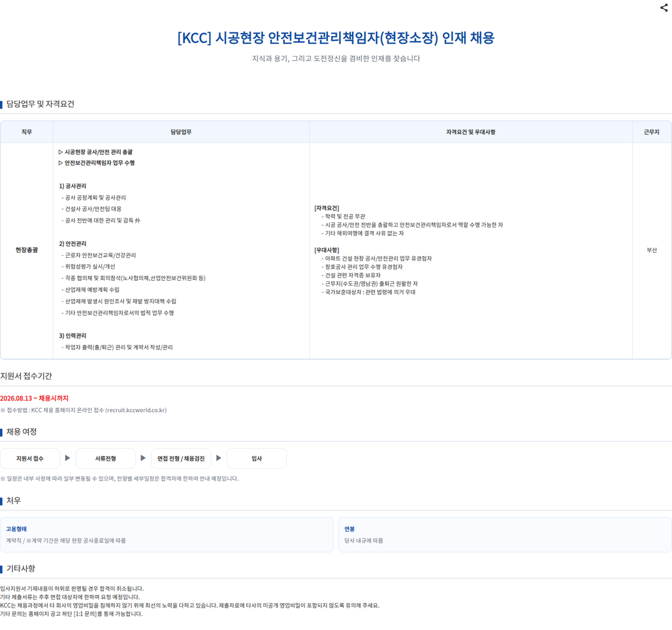Viewport: 672px width, 630px height.
Task: Click the arrow between 지원서 접수 and 서류전형
Action: 68,458
